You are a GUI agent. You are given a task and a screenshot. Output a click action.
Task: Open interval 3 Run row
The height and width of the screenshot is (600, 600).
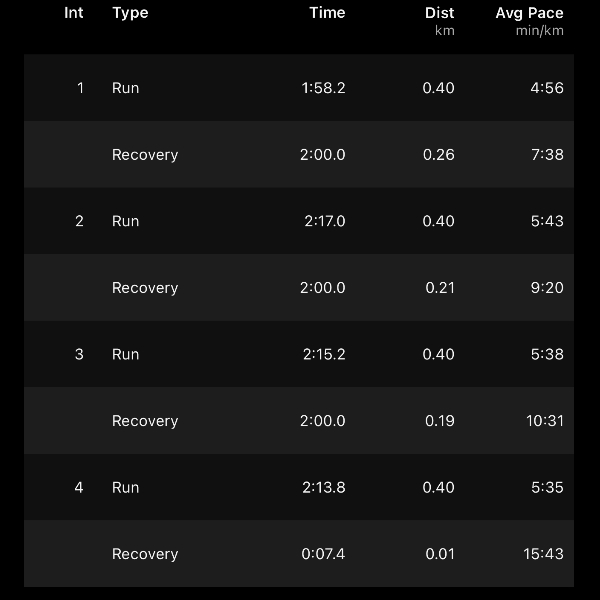coord(299,354)
